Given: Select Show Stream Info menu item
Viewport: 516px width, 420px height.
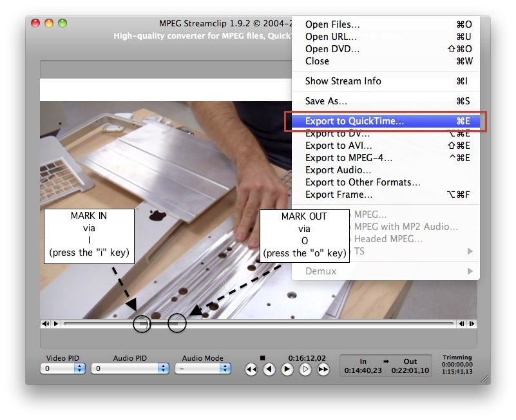Looking at the screenshot, I should click(x=386, y=81).
